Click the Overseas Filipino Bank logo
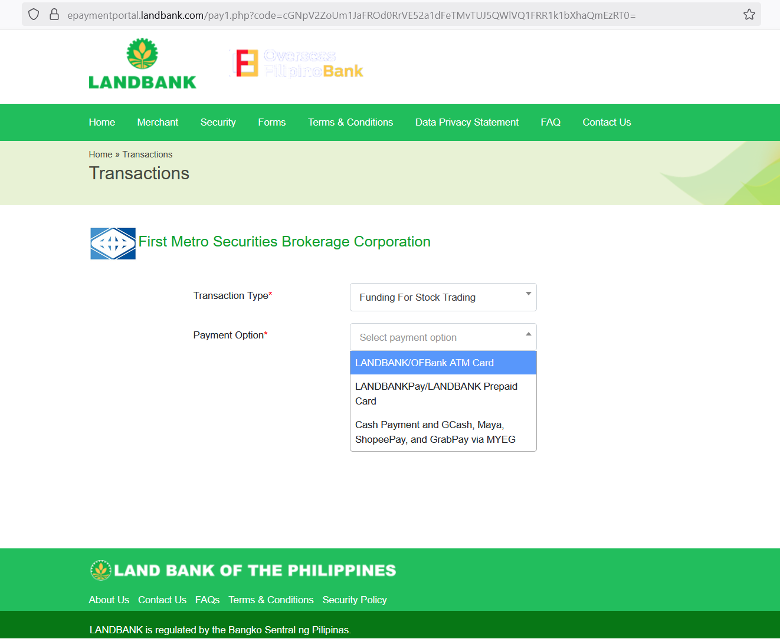The image size is (780, 640). tap(297, 63)
